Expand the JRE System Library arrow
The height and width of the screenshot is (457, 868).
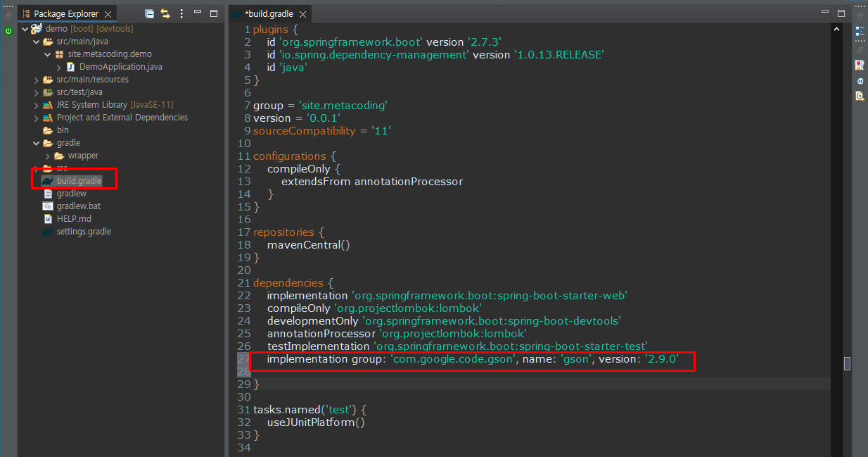37,105
